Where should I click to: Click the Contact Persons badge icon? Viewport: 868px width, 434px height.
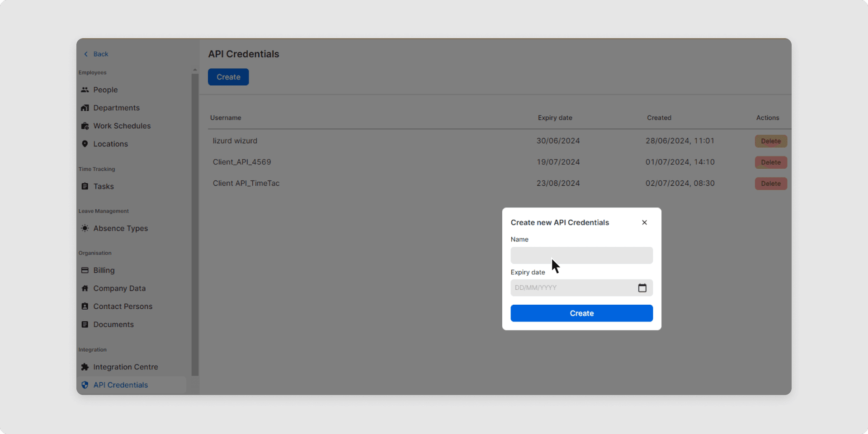(85, 306)
